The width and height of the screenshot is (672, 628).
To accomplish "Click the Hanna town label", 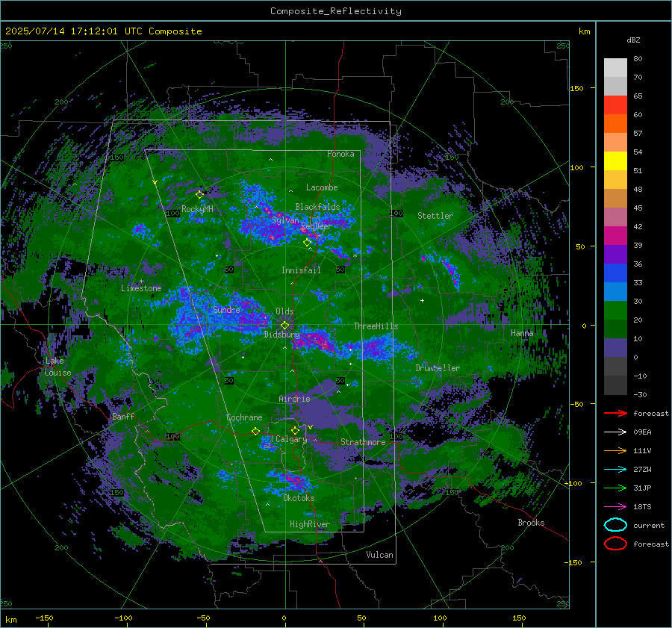I will coord(522,333).
